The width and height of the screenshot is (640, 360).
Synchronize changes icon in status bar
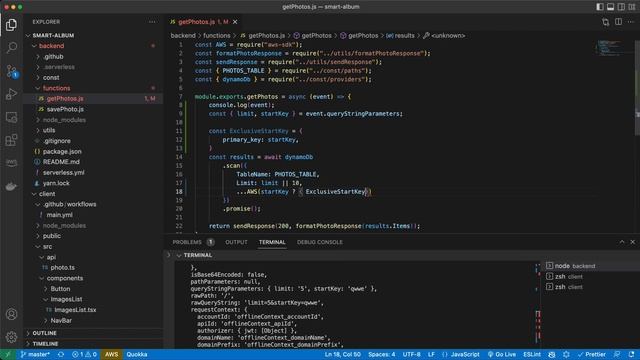tap(61, 354)
